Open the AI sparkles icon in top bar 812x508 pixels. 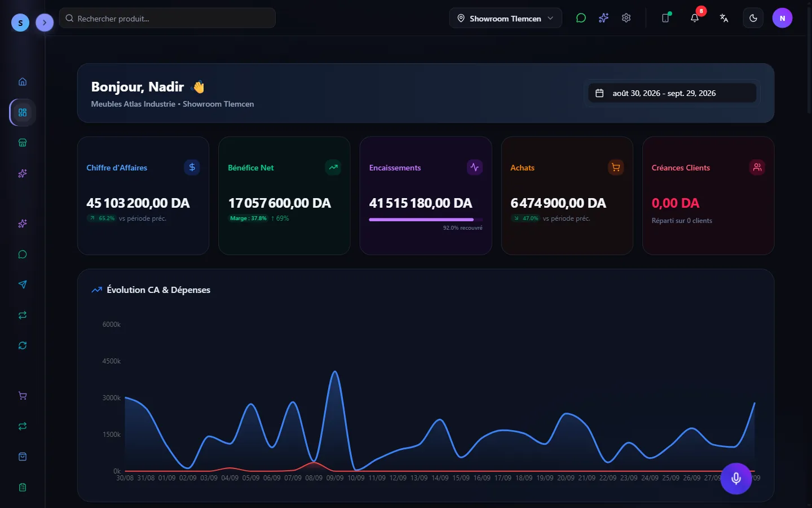603,18
